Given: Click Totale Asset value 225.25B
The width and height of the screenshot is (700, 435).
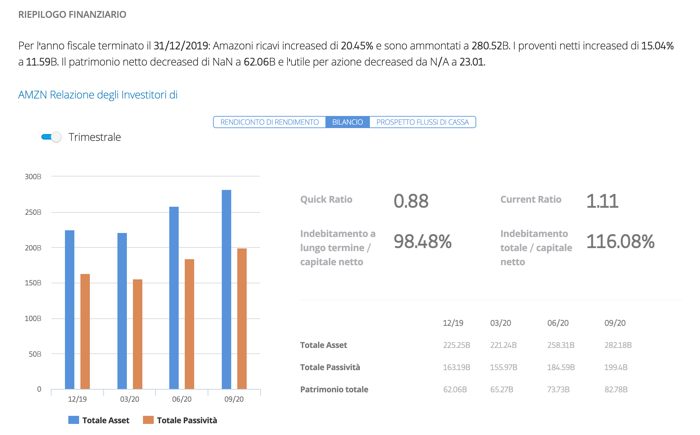Looking at the screenshot, I should (456, 345).
